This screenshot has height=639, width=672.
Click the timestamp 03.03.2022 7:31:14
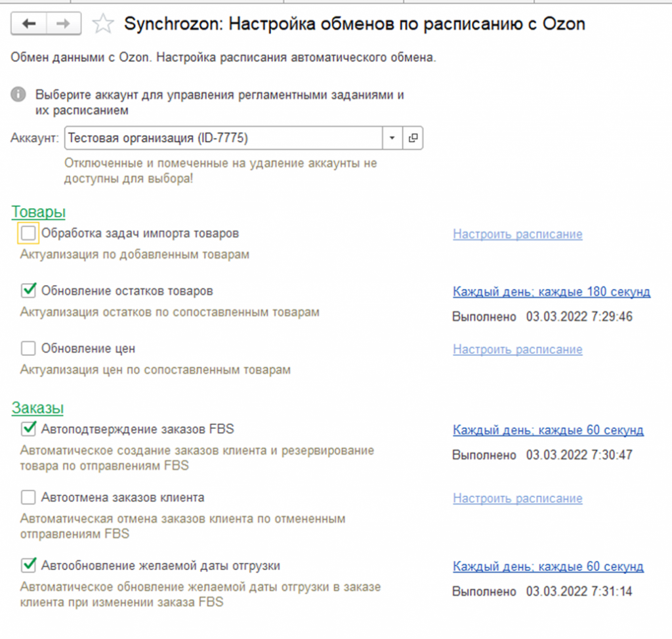pos(579,592)
